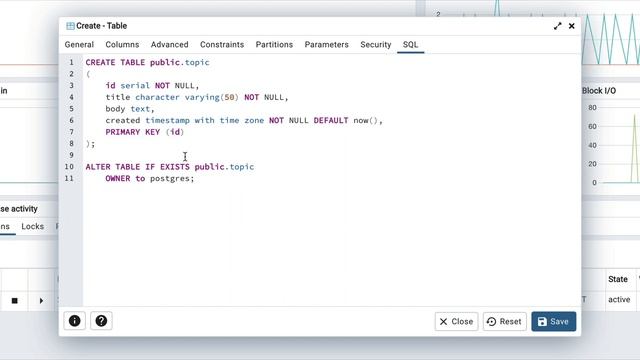Click the Reset button
Viewport: 640px width, 360px height.
(504, 322)
